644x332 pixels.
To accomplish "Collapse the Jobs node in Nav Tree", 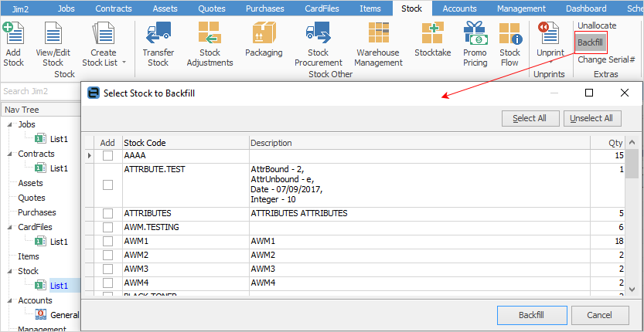I will tap(10, 124).
